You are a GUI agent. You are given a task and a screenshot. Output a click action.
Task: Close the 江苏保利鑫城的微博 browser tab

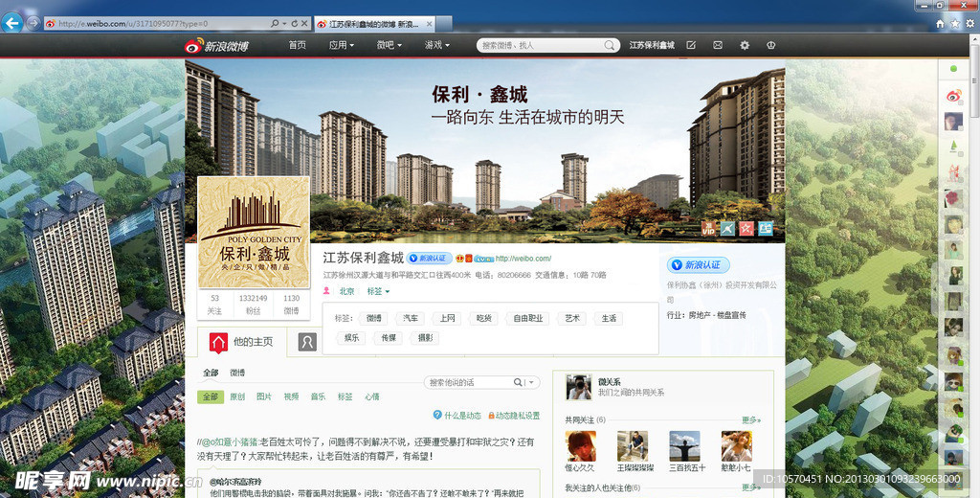coord(430,24)
